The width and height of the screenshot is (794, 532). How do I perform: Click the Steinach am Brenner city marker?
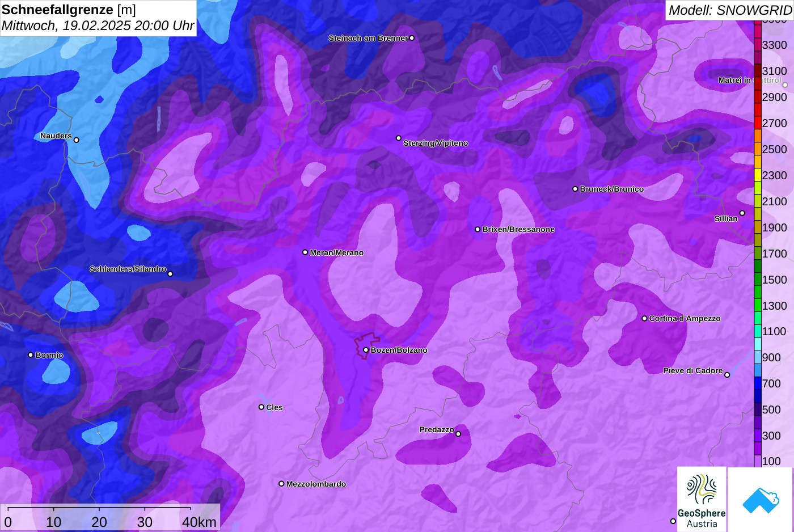click(x=412, y=38)
